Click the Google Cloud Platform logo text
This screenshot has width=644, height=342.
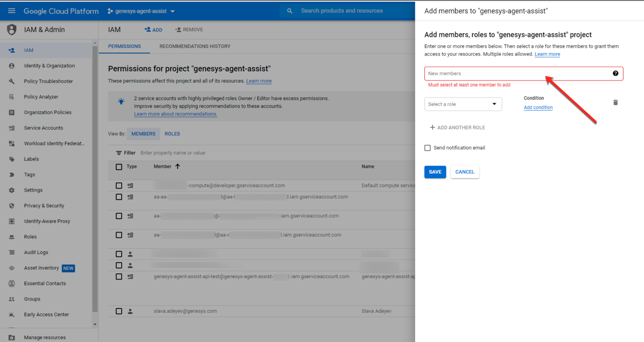(x=61, y=11)
